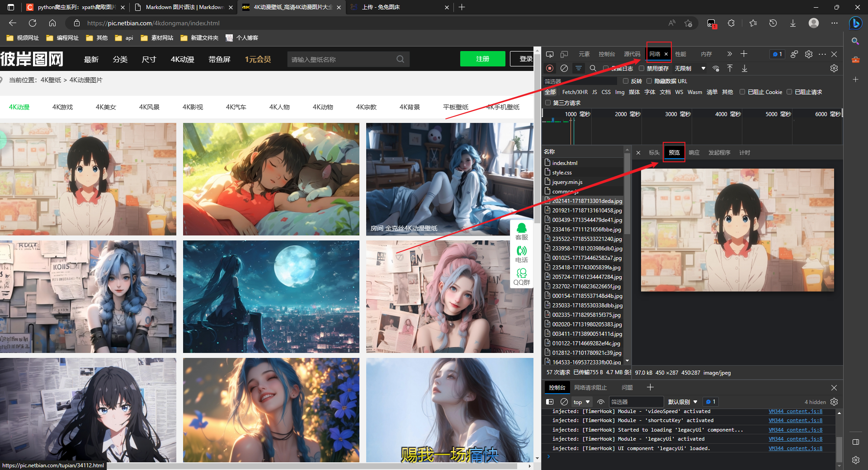Tick the 隐藏数据 URL checkbox
Image resolution: width=868 pixels, height=470 pixels.
(649, 81)
